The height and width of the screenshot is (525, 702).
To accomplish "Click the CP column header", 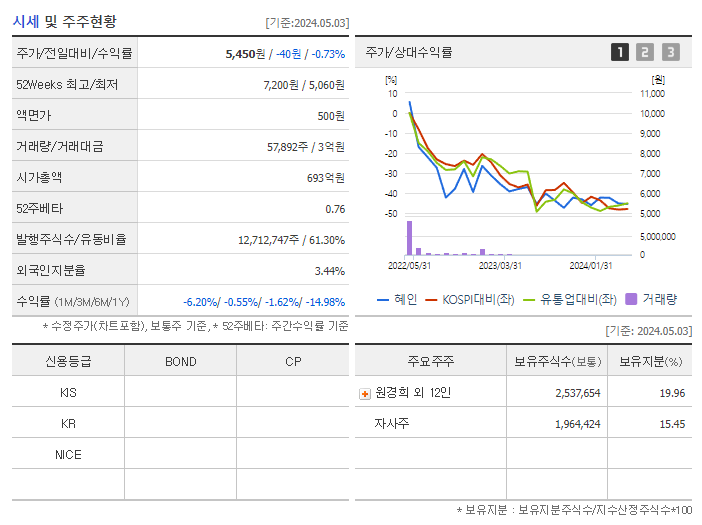I will coord(293,362).
